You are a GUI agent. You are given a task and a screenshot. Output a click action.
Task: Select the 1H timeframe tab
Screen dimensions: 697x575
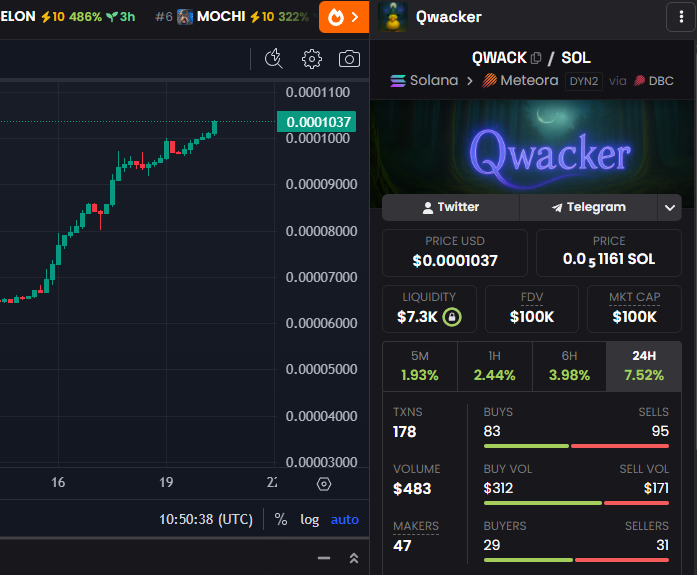tap(494, 367)
